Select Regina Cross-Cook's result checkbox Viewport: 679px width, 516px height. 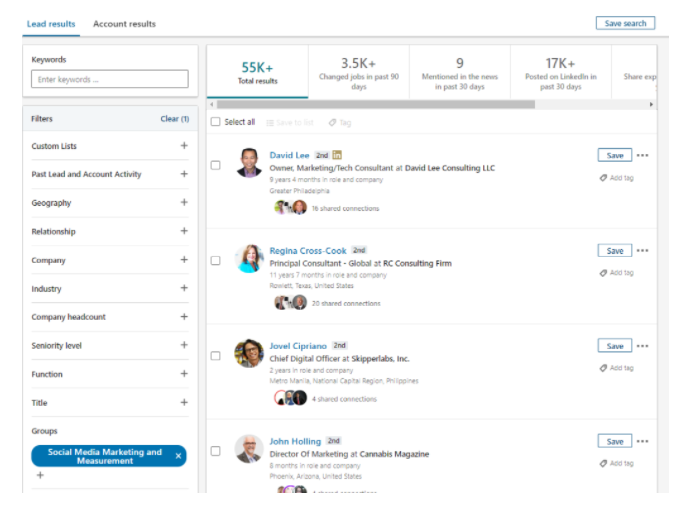215,260
